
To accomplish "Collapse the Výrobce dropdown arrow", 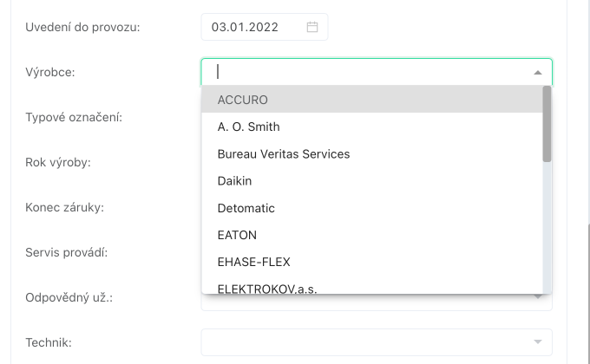I will coord(537,73).
